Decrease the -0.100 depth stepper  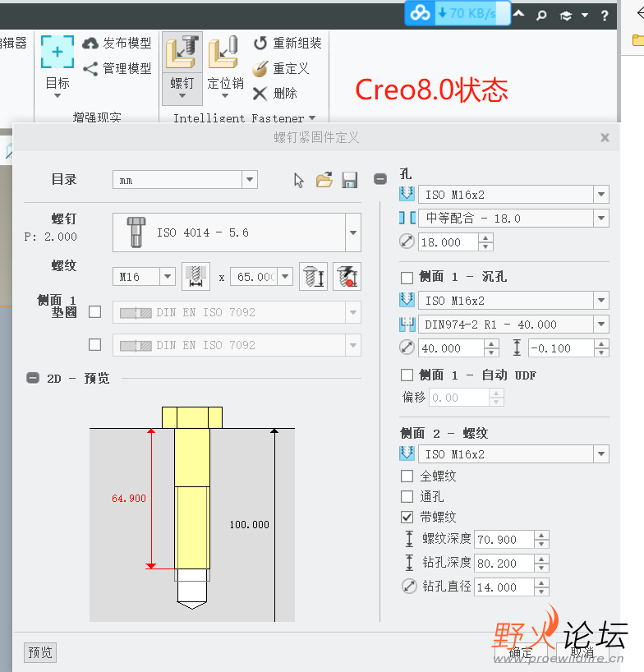601,352
